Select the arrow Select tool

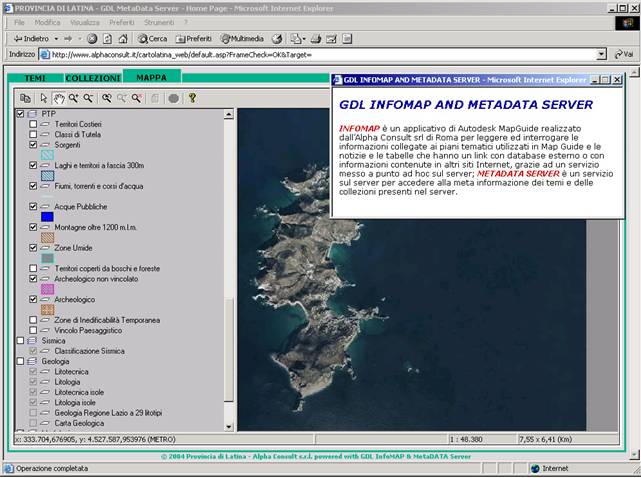pos(44,98)
